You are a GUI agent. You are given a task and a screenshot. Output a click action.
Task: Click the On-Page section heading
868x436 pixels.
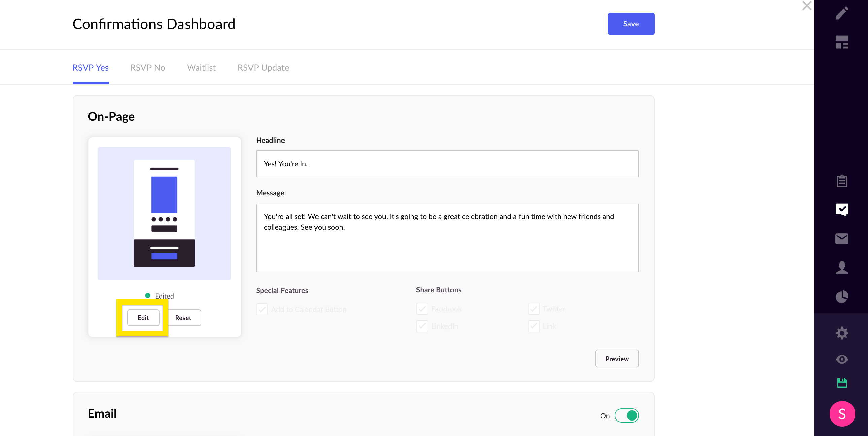(111, 116)
